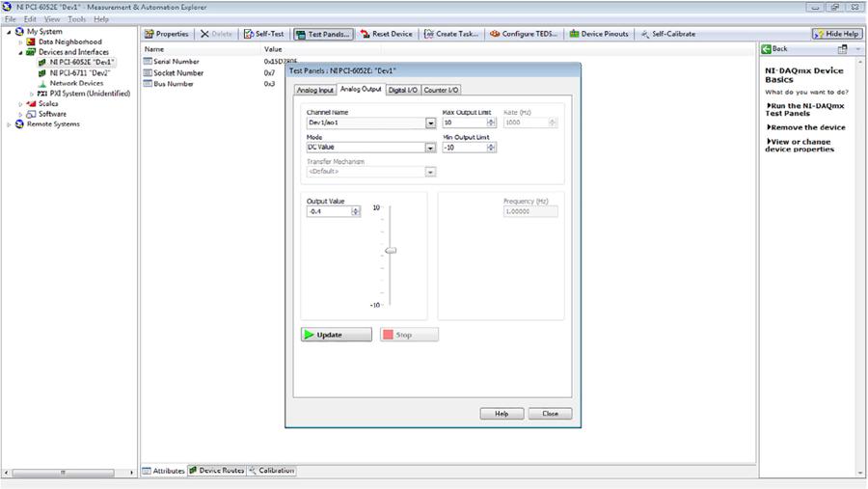This screenshot has height=489, width=868.
Task: Open device Properties from toolbar
Action: click(x=166, y=34)
